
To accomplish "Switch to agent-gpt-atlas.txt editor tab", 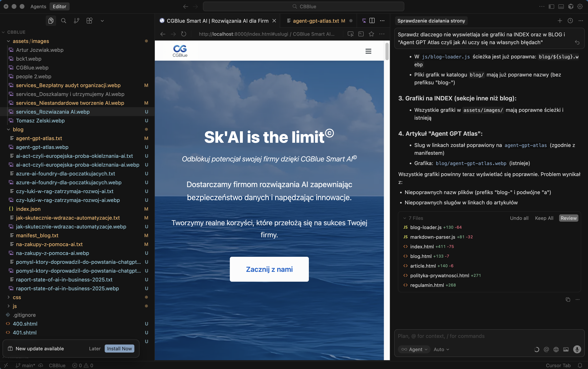I will pos(316,21).
